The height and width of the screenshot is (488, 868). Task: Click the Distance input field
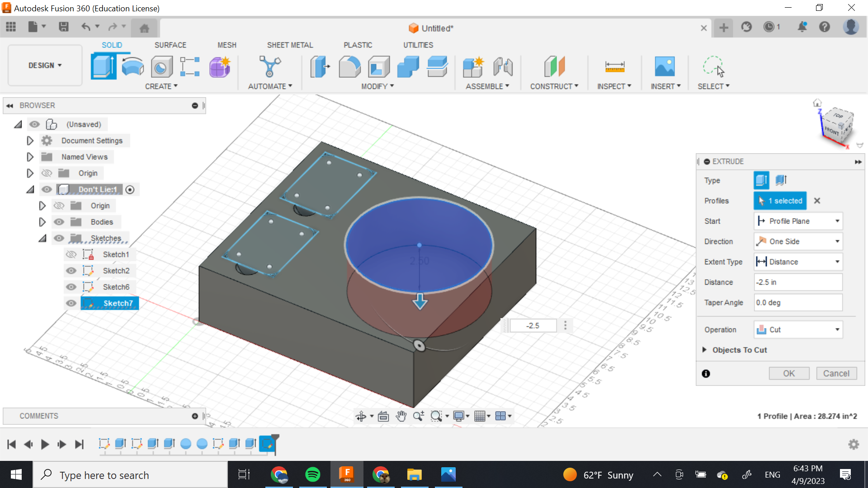point(798,282)
